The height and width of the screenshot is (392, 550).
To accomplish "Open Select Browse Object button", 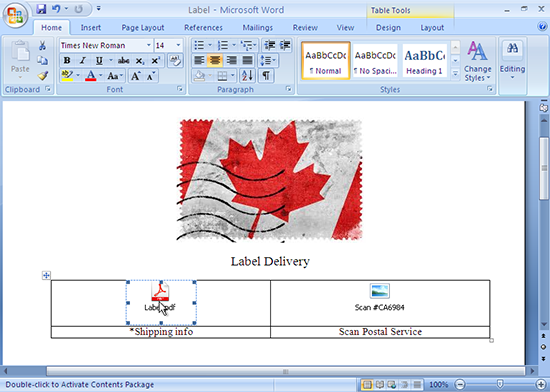I will (x=543, y=347).
